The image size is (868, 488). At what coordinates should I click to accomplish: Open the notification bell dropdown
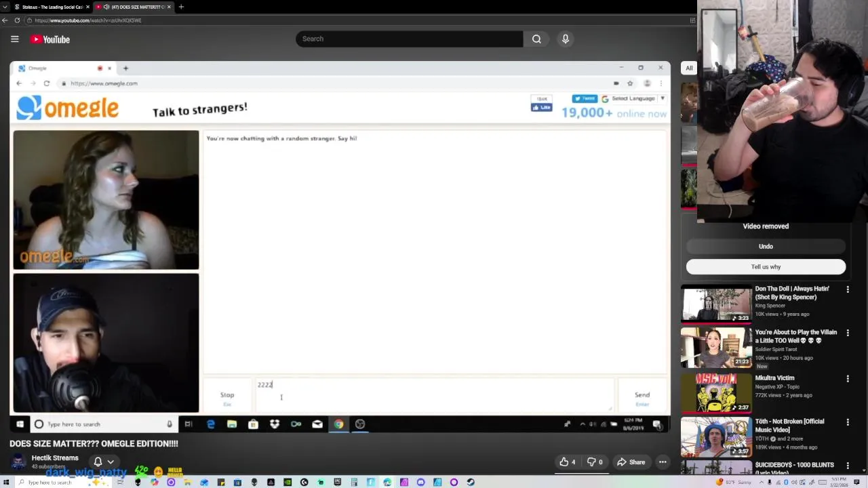click(103, 462)
